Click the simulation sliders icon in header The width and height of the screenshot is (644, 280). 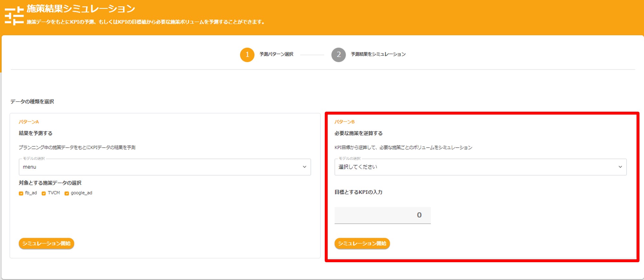click(x=14, y=16)
